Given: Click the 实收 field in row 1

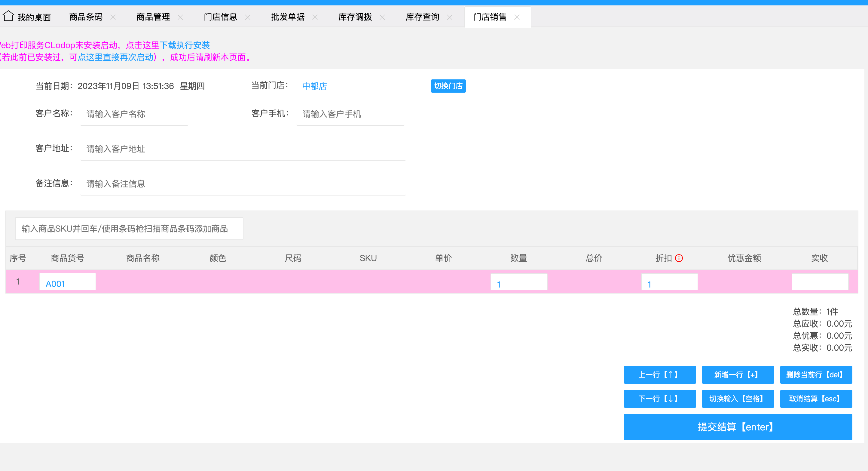Looking at the screenshot, I should tap(820, 282).
